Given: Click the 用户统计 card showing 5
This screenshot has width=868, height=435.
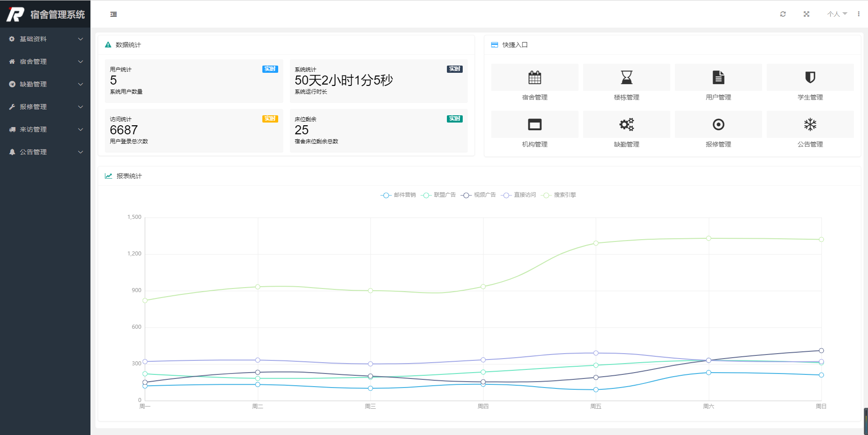Looking at the screenshot, I should point(194,81).
